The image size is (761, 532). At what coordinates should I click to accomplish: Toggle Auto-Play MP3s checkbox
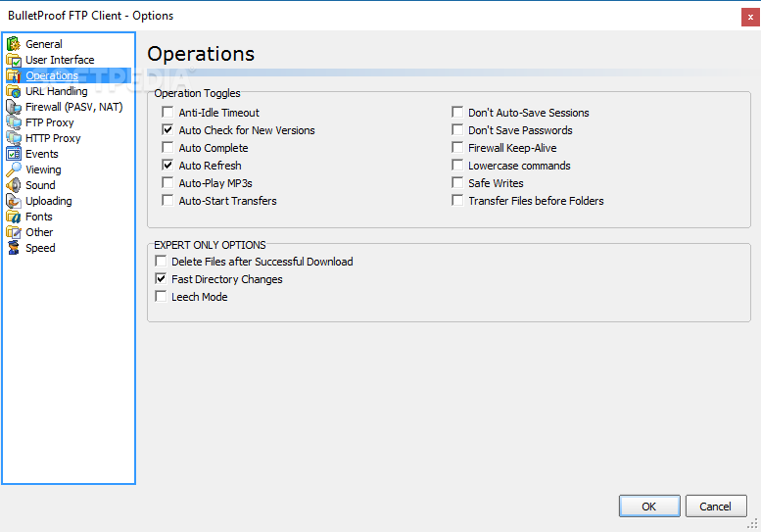[167, 182]
